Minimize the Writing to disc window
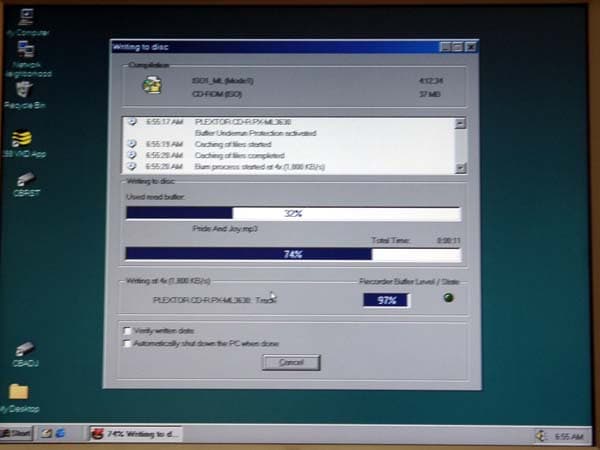The width and height of the screenshot is (600, 450). [445, 47]
